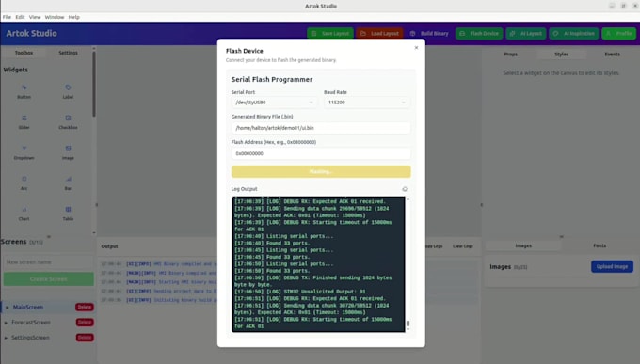This screenshot has height=364, width=640.
Task: Select the Checkbox widget icon
Action: (x=68, y=118)
